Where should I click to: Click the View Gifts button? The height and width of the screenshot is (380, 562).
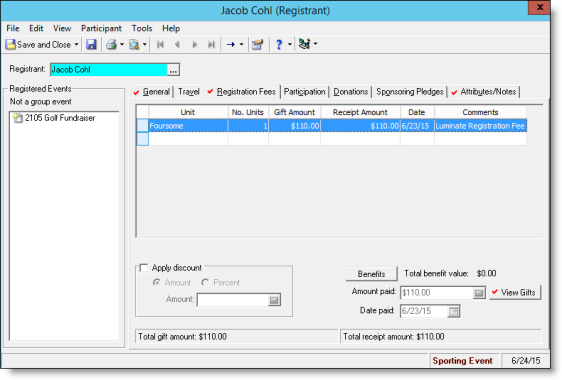click(515, 293)
